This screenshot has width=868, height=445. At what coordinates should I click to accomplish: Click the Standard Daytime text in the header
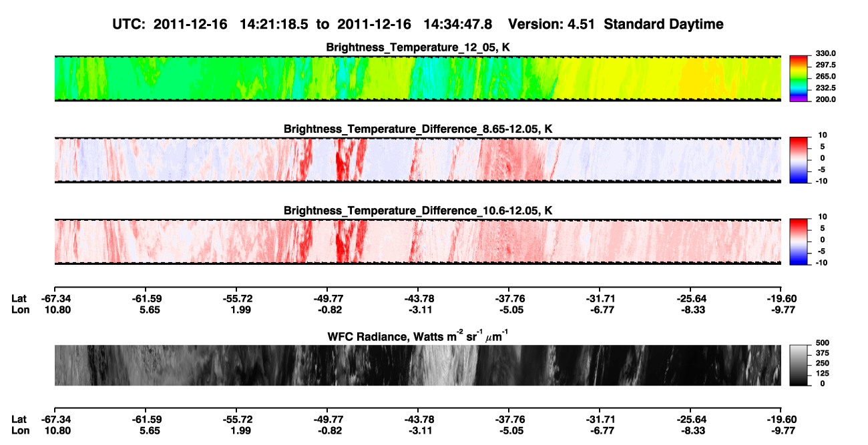tap(664, 24)
